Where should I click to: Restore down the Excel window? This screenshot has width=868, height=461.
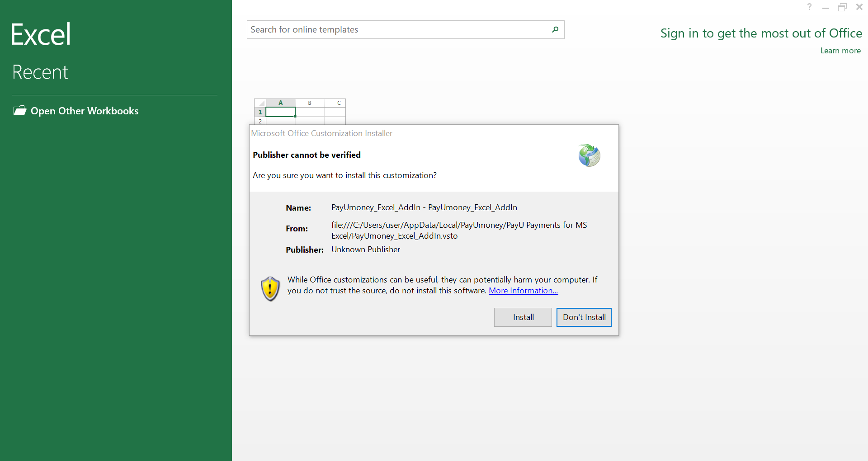(842, 7)
